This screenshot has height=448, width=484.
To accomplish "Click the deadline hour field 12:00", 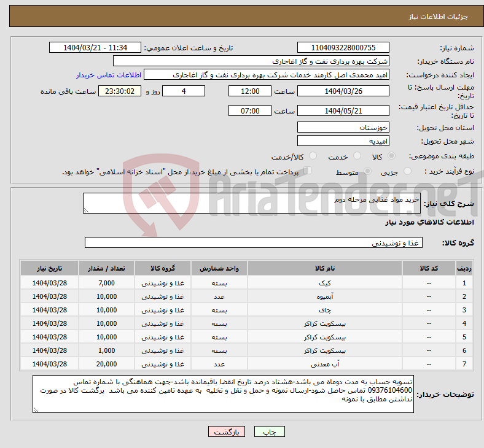I will click(x=250, y=91).
